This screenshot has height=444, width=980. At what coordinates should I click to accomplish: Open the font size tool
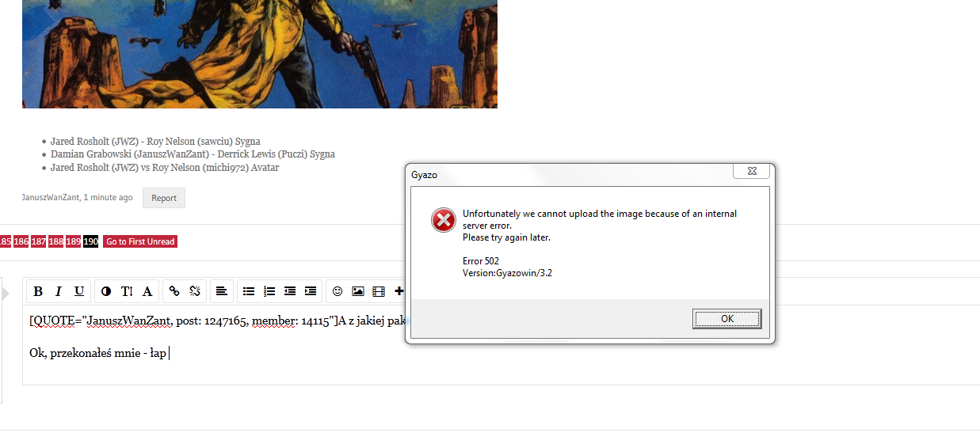tap(127, 291)
